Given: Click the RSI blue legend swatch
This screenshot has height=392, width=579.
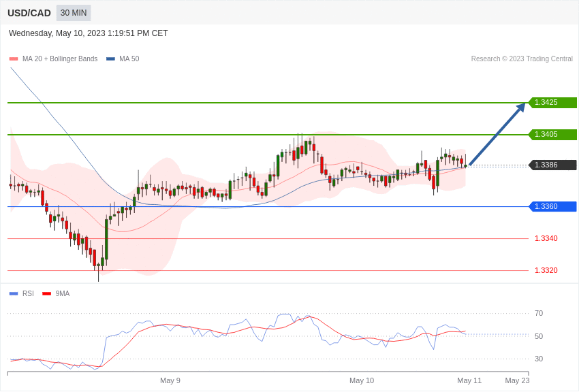Looking at the screenshot, I should [x=14, y=294].
